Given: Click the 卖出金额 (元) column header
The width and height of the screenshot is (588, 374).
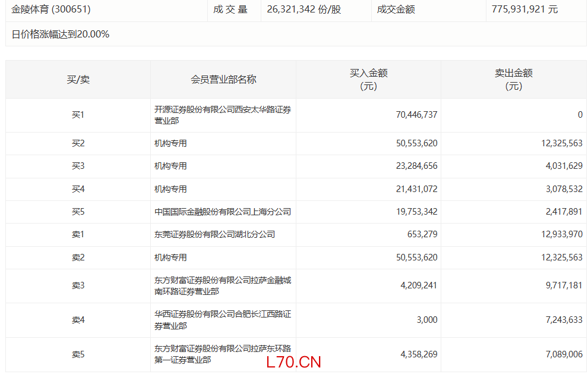Looking at the screenshot, I should tap(514, 80).
